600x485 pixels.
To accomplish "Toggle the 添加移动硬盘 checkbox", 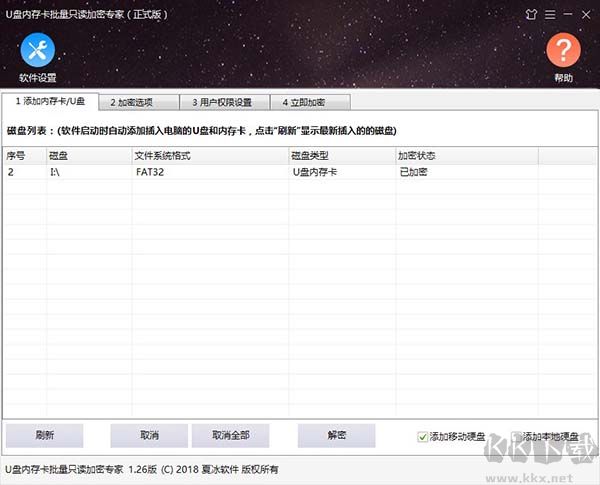I will [x=422, y=437].
